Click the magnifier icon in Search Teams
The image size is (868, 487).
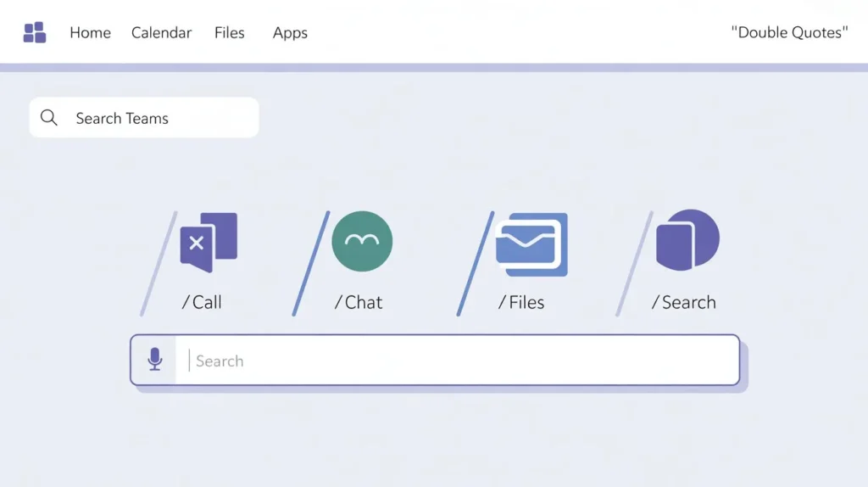pyautogui.click(x=48, y=117)
